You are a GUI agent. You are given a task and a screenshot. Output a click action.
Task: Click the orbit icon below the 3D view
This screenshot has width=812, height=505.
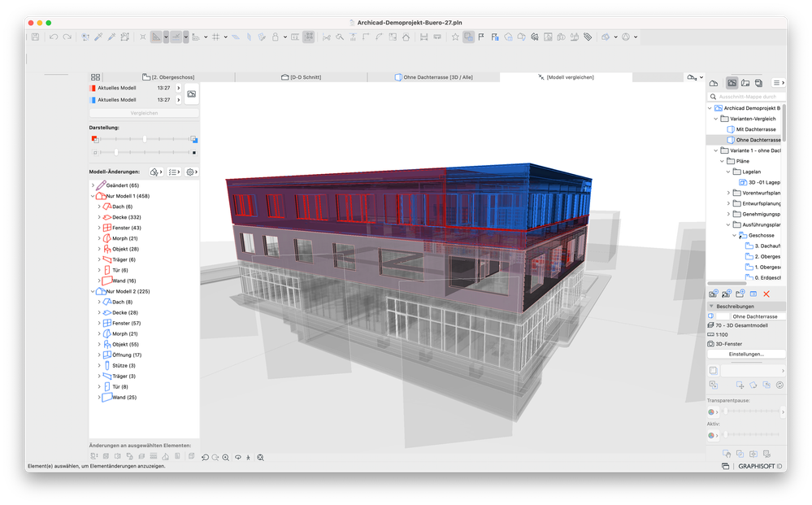pyautogui.click(x=237, y=457)
